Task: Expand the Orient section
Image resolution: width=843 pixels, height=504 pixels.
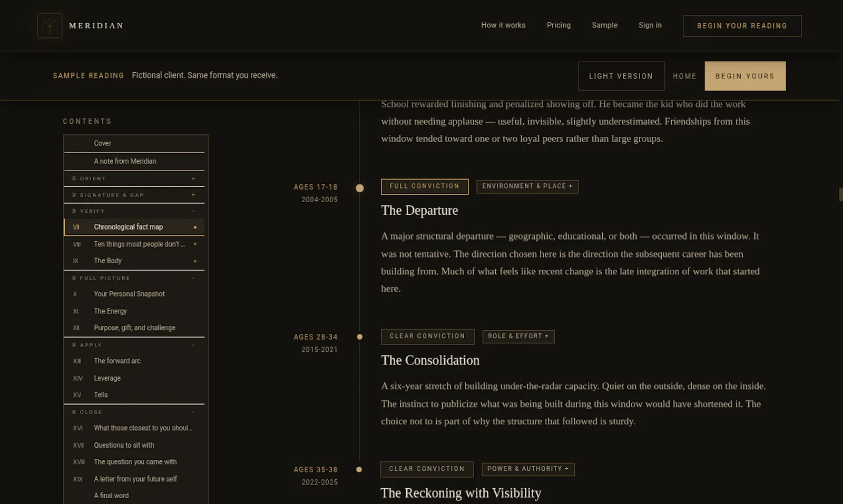Action: pyautogui.click(x=134, y=179)
